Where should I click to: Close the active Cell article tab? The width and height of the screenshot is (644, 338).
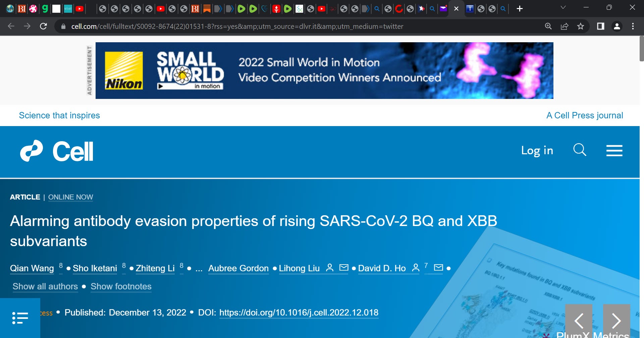point(456,9)
